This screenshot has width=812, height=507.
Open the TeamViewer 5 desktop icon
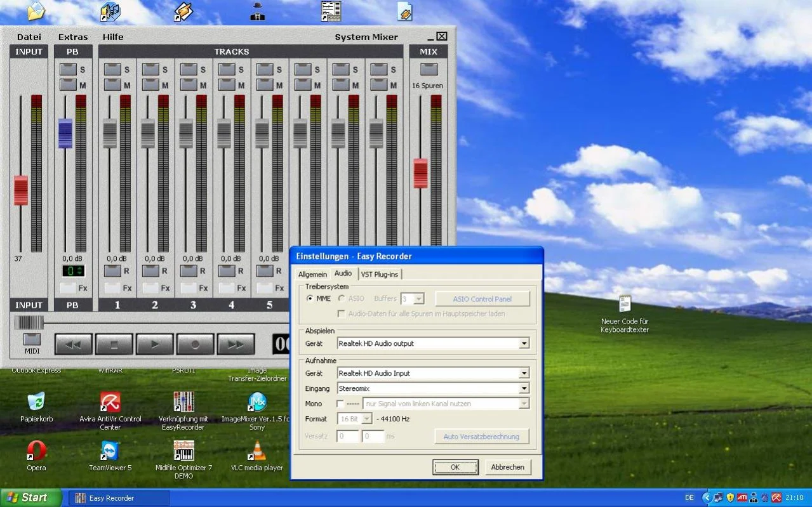(110, 451)
